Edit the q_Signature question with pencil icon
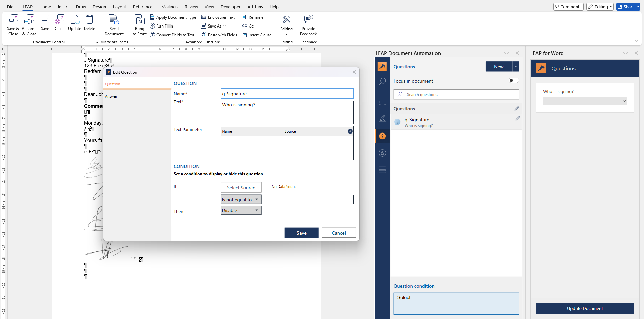This screenshot has width=644, height=319. coord(517,119)
